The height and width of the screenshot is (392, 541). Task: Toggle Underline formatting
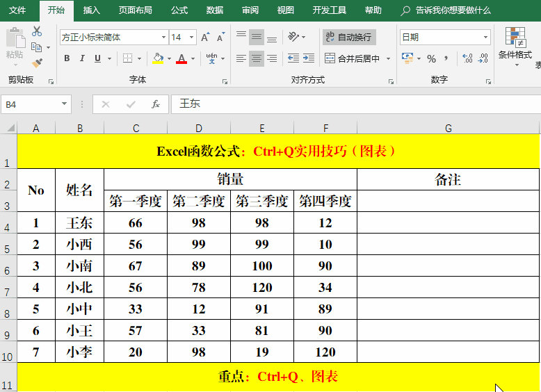pos(97,58)
